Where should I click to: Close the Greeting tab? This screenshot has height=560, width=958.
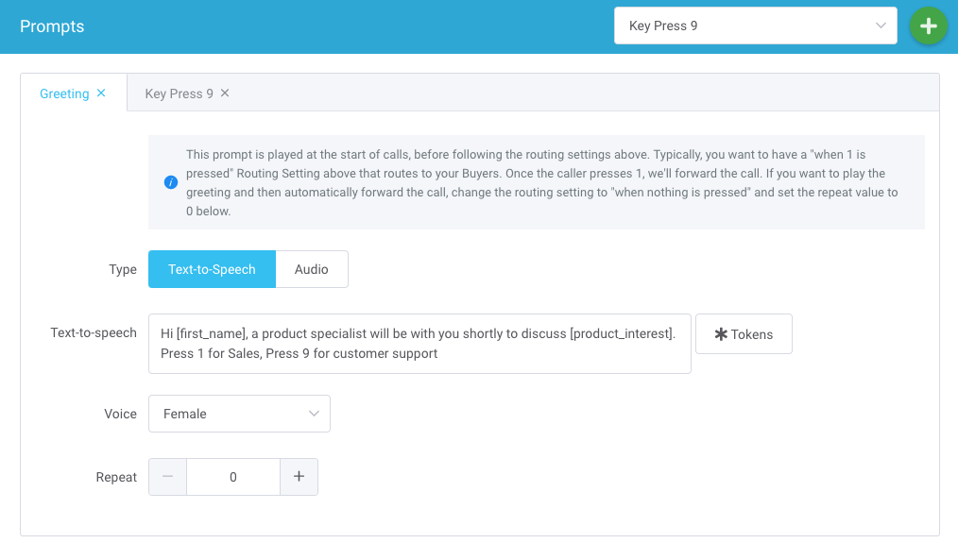(x=101, y=93)
